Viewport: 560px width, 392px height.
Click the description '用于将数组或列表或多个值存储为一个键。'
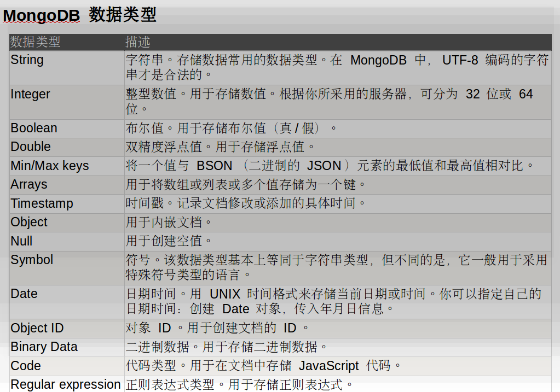click(338, 185)
